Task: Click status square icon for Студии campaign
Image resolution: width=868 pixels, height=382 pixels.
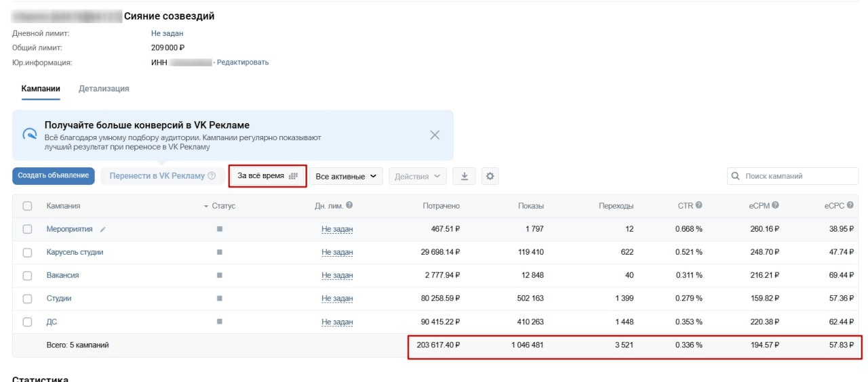Action: 219,298
